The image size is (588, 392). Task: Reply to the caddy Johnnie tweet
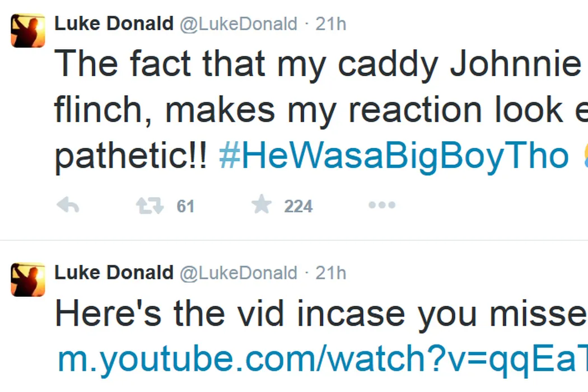(68, 206)
